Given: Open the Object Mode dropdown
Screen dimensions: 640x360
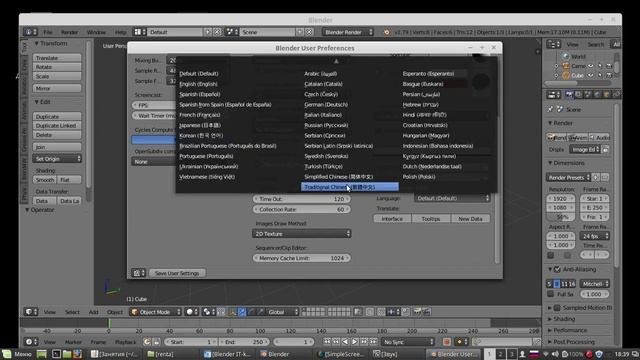Looking at the screenshot, I should [x=155, y=312].
